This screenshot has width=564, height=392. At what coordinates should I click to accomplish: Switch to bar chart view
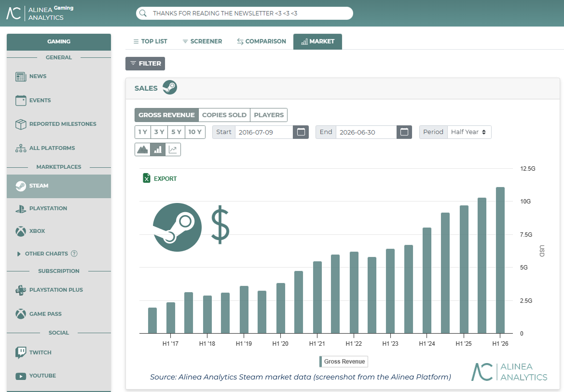pyautogui.click(x=158, y=149)
